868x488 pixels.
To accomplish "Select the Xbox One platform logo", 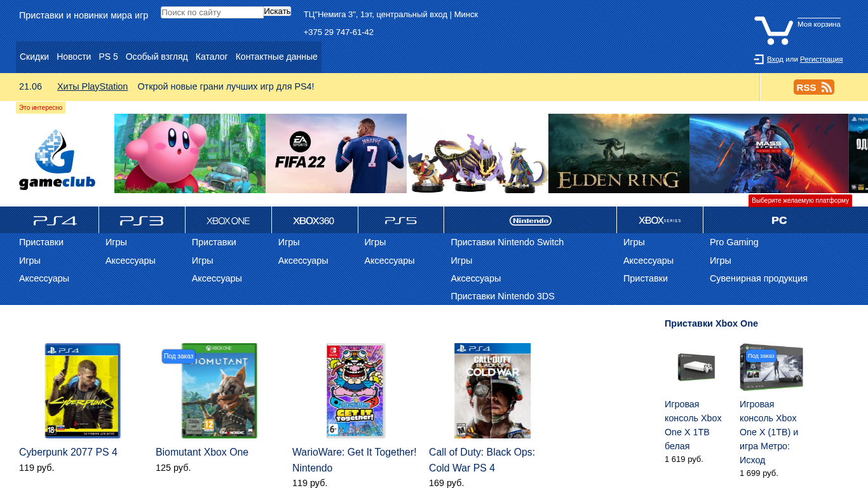I will pyautogui.click(x=228, y=220).
